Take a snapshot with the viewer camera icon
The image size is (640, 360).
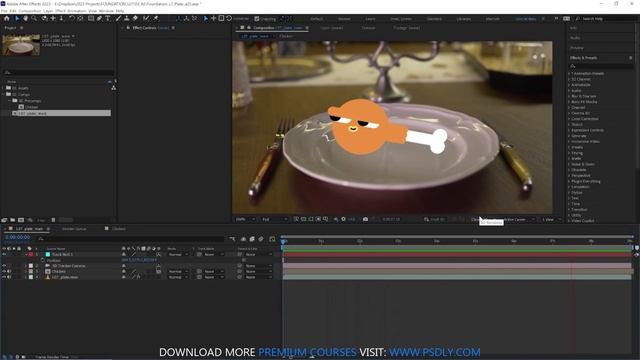(x=365, y=219)
